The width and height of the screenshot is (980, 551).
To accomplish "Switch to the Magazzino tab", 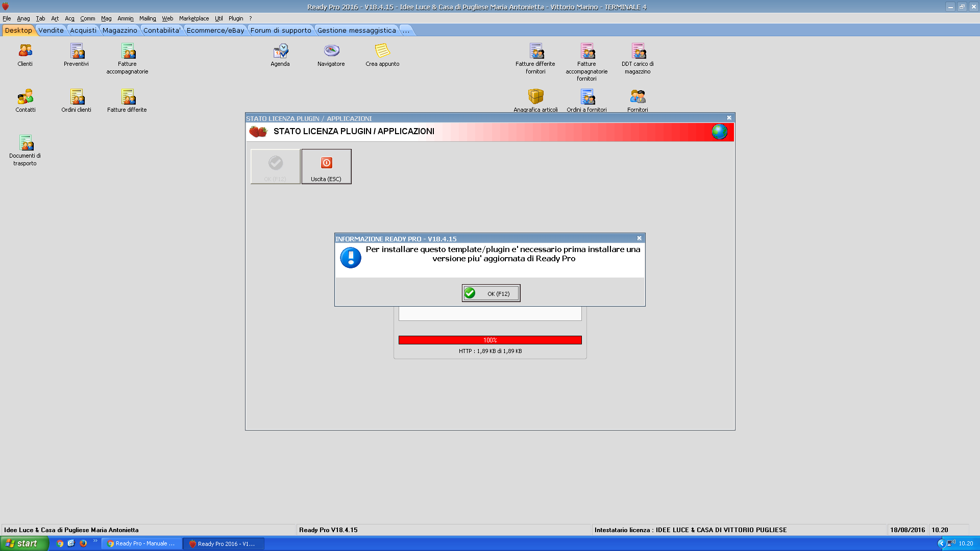I will point(120,31).
